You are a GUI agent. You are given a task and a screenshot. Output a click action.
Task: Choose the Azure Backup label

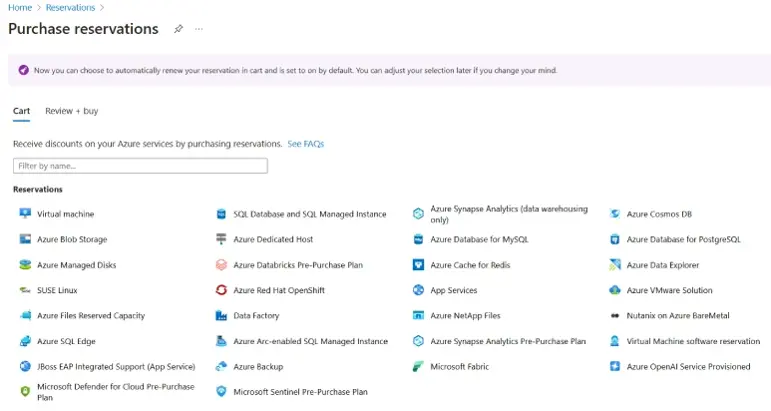pyautogui.click(x=258, y=367)
